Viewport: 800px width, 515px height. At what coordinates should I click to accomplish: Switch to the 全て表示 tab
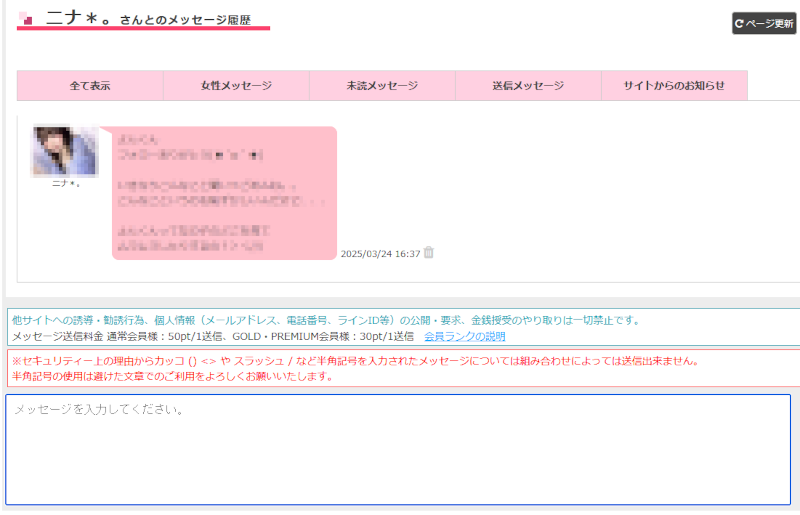pos(90,86)
